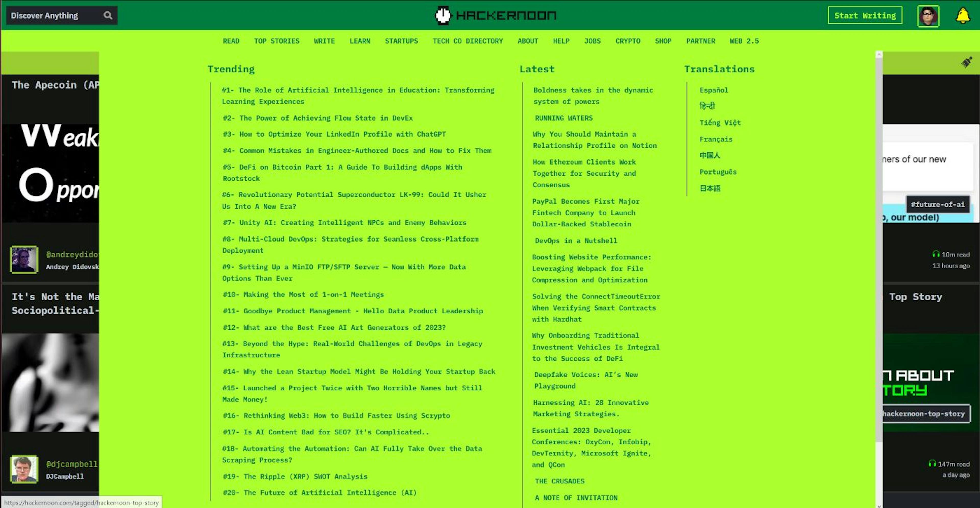Click the #future-of-ai tag toggle
980x508 pixels.
[938, 204]
